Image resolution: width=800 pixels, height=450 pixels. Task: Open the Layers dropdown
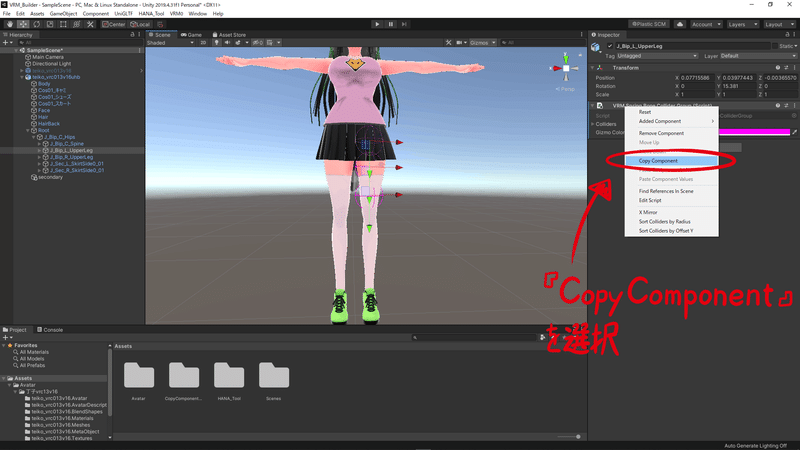[742, 24]
